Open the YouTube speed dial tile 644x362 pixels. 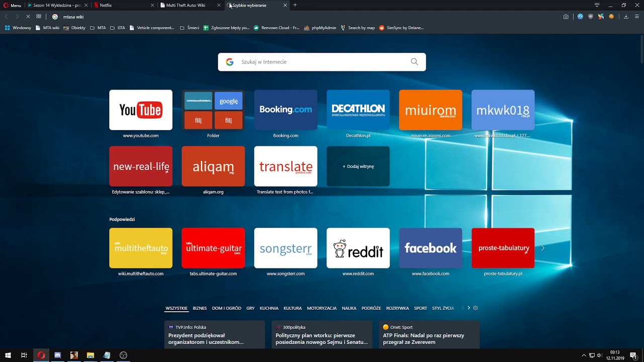tap(141, 110)
